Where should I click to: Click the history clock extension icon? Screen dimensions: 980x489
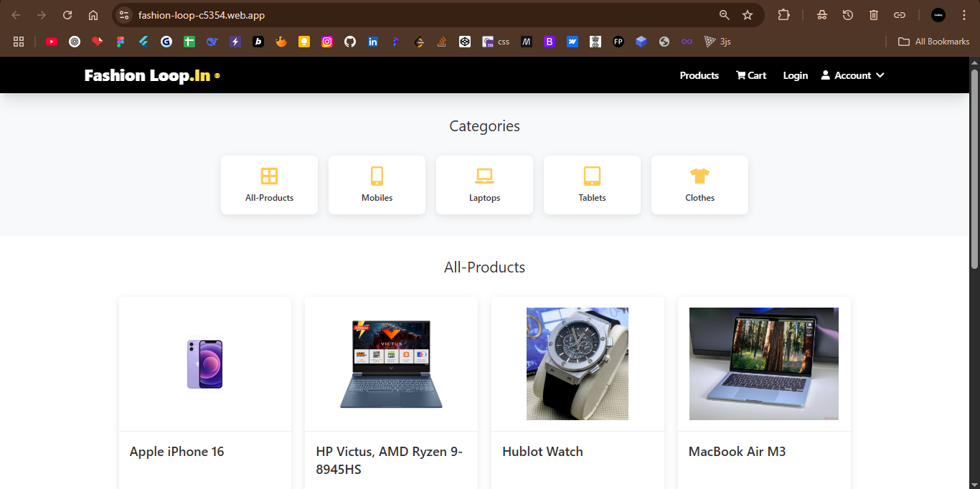tap(848, 15)
